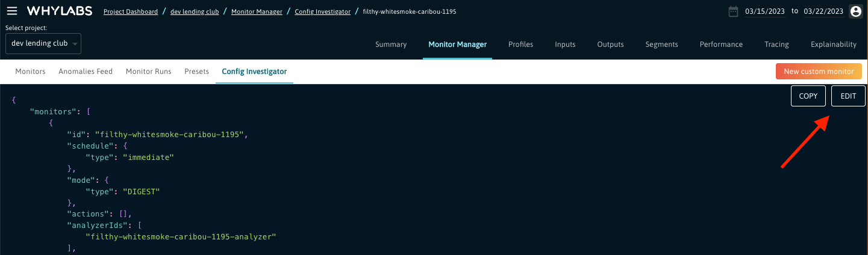Click the "immediate" schedule type value

[x=148, y=157]
